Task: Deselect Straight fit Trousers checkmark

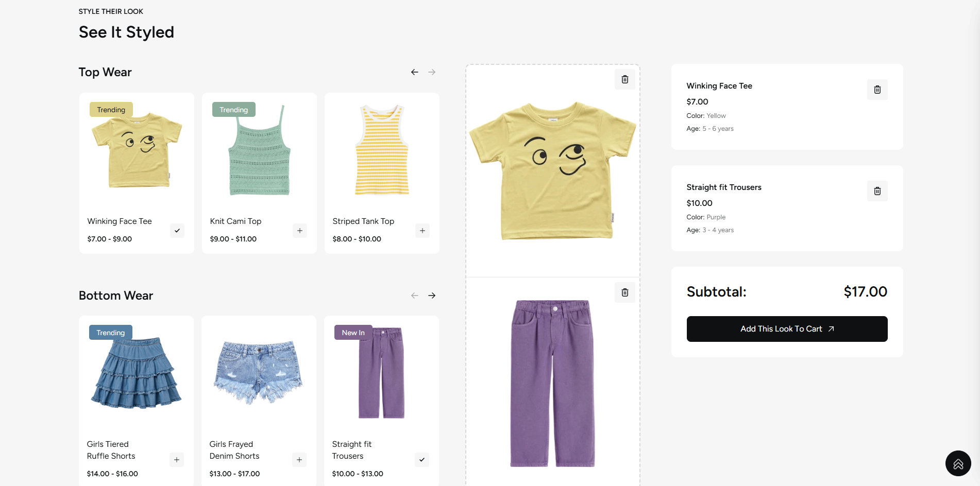Action: tap(422, 460)
